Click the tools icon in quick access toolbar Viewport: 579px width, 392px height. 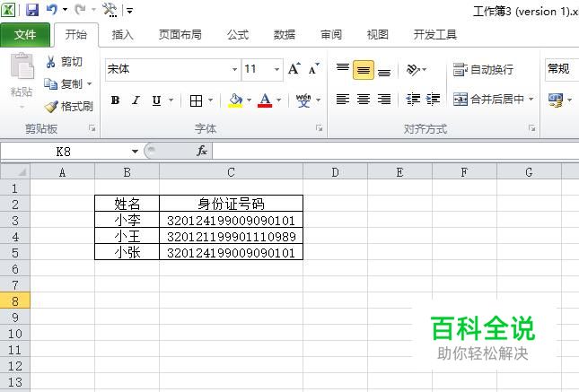point(110,10)
